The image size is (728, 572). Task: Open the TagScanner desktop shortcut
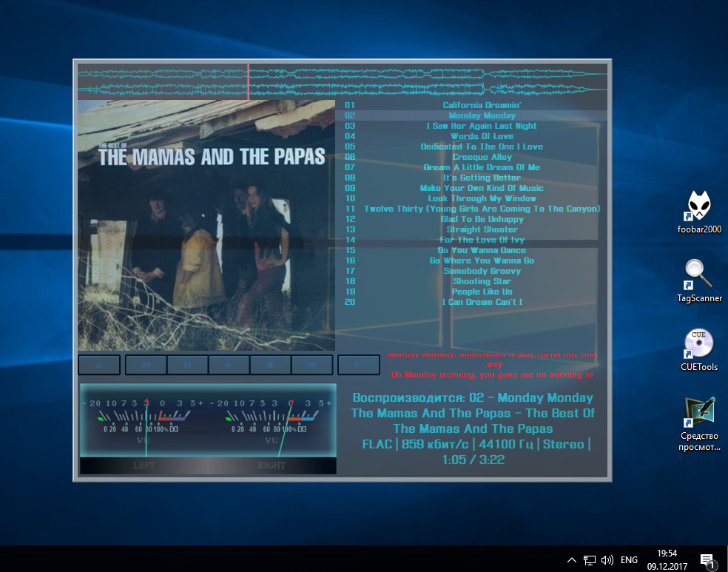click(699, 280)
